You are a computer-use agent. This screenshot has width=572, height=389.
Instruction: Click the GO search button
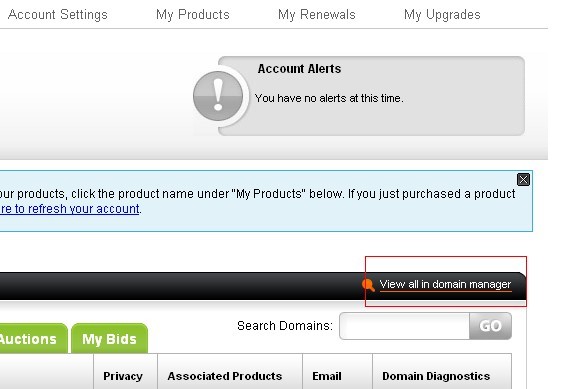coord(490,326)
